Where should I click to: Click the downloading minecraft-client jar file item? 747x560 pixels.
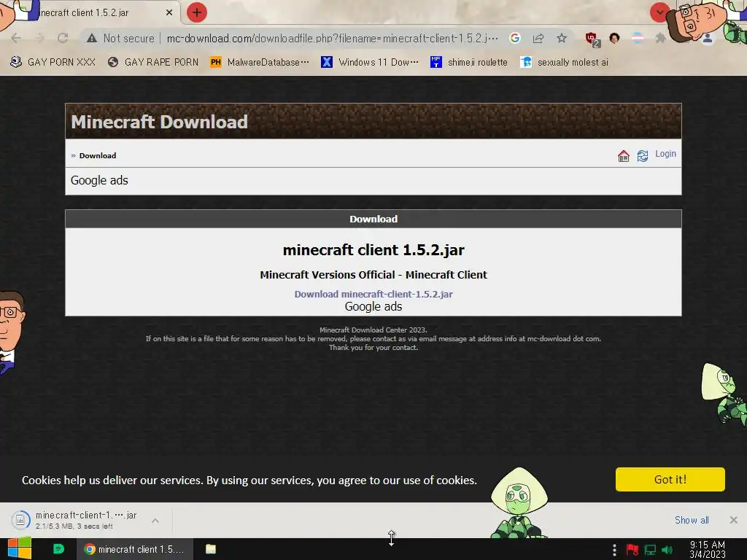click(86, 520)
